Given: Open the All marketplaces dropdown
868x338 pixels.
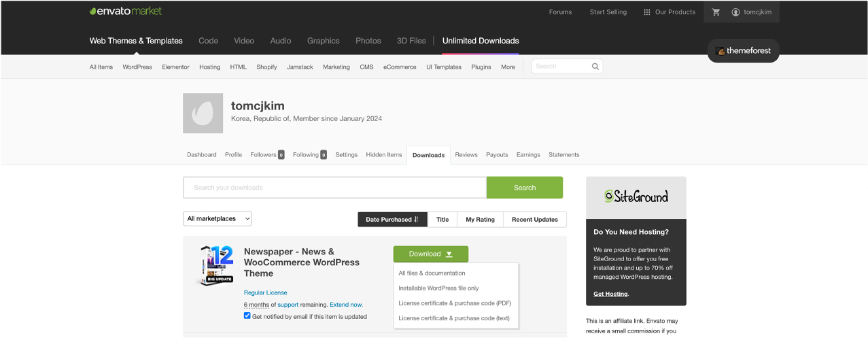Looking at the screenshot, I should pos(218,219).
